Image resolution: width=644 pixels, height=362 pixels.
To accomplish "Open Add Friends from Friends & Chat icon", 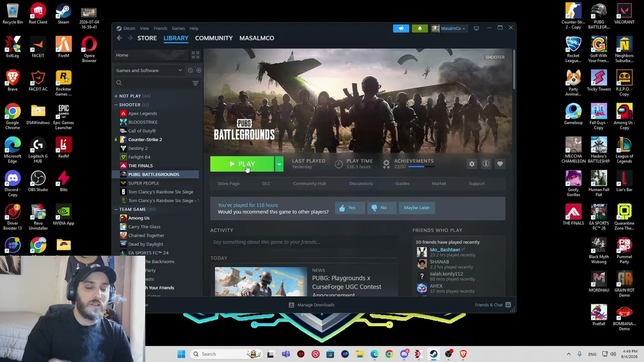I will [508, 305].
